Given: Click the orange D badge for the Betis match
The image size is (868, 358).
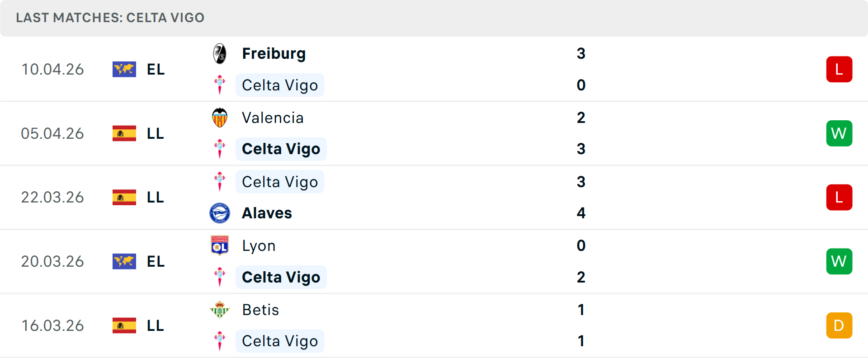Looking at the screenshot, I should pos(840,325).
